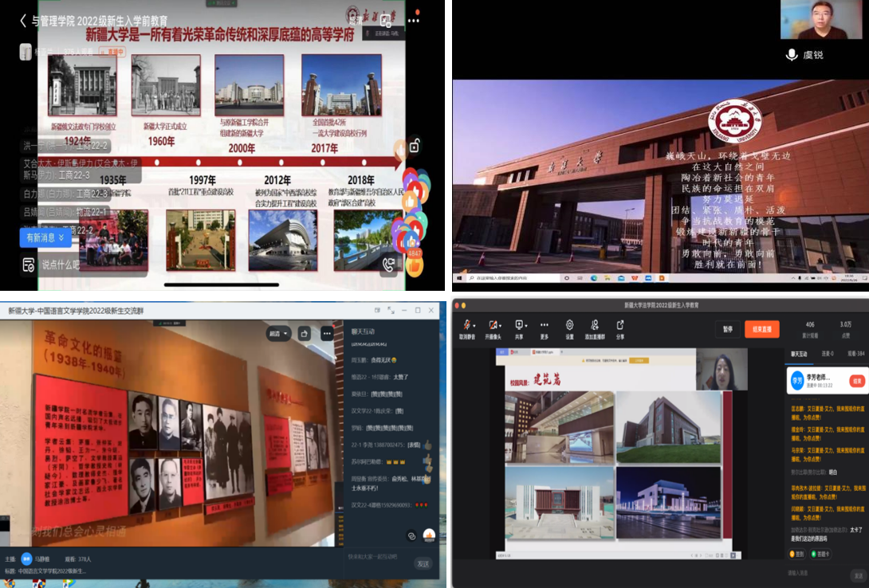The height and width of the screenshot is (588, 869).
Task: Click Windows Start button in the shared-screen taskbar
Action: [x=459, y=278]
